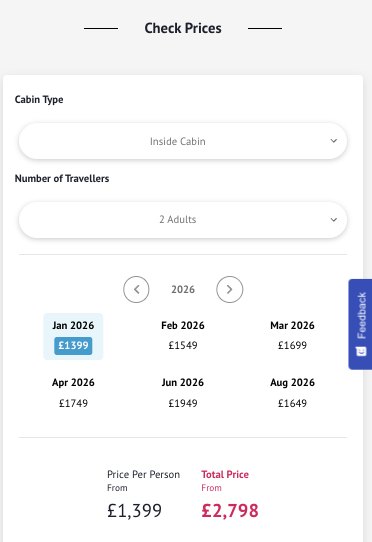
Task: Pick the Apr 2026 option priced £1749
Action: pyautogui.click(x=73, y=393)
